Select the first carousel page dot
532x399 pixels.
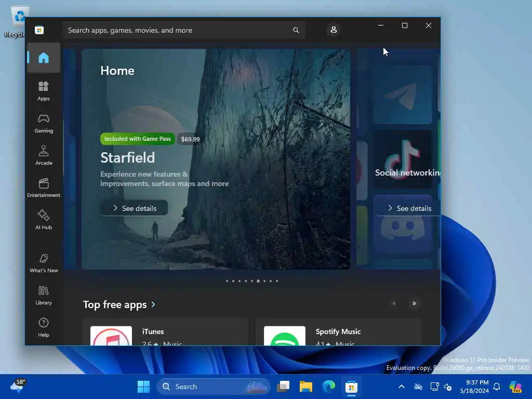click(x=227, y=281)
